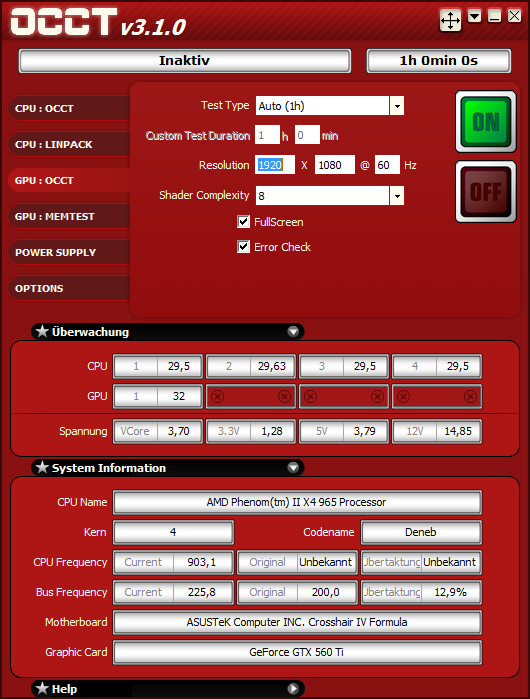Click the CPU Name field AMD Phenom II
This screenshot has width=530, height=699.
coord(297,502)
